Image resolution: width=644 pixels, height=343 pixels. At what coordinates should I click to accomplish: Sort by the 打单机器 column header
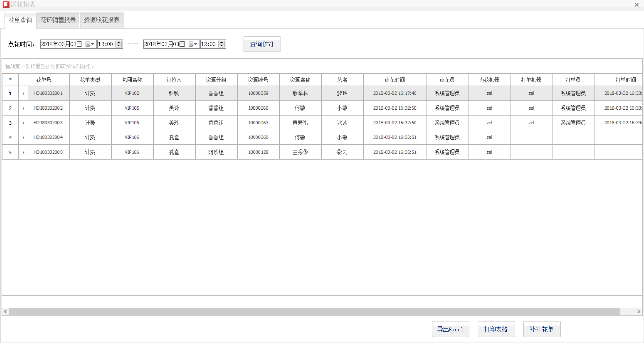point(531,80)
